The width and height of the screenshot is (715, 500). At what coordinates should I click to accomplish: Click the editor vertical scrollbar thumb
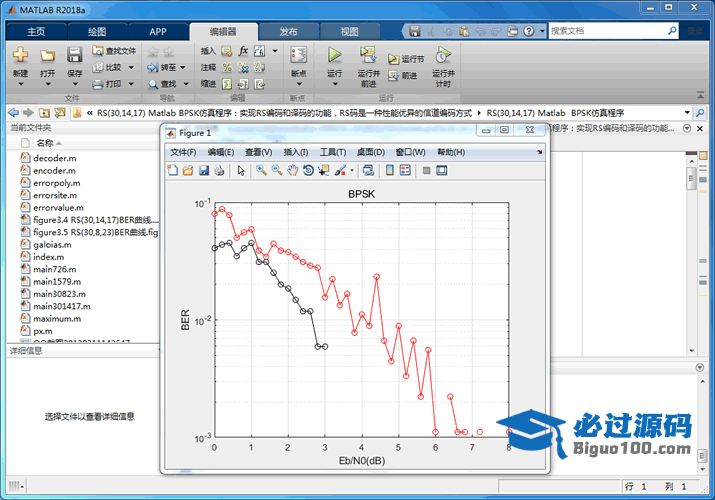[x=691, y=179]
